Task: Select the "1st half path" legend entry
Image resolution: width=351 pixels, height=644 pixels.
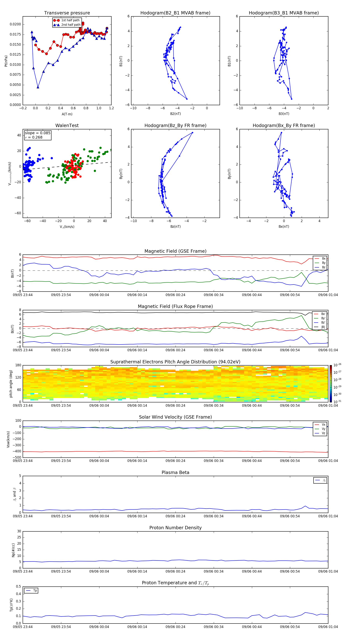Action: [67, 20]
